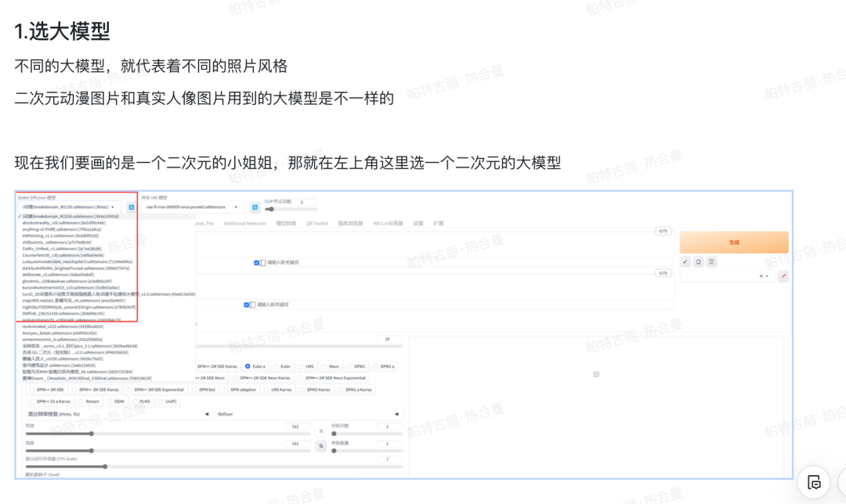The image size is (846, 504).
Task: Adjust the 宽度 width slider
Action: (168, 434)
